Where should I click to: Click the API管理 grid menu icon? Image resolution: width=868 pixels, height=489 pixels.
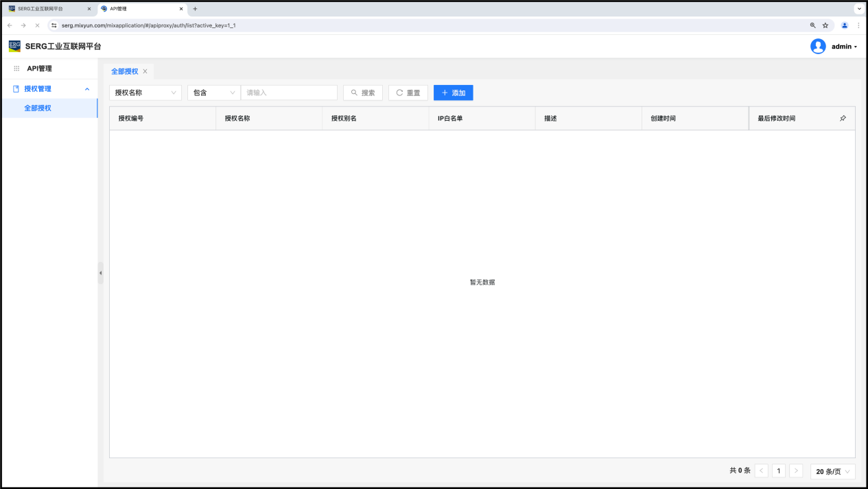[16, 69]
